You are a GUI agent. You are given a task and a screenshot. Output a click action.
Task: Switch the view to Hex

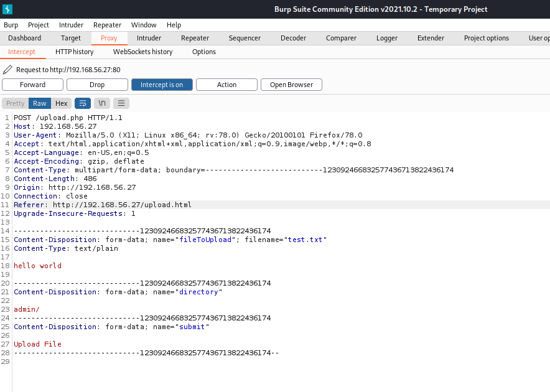click(61, 103)
